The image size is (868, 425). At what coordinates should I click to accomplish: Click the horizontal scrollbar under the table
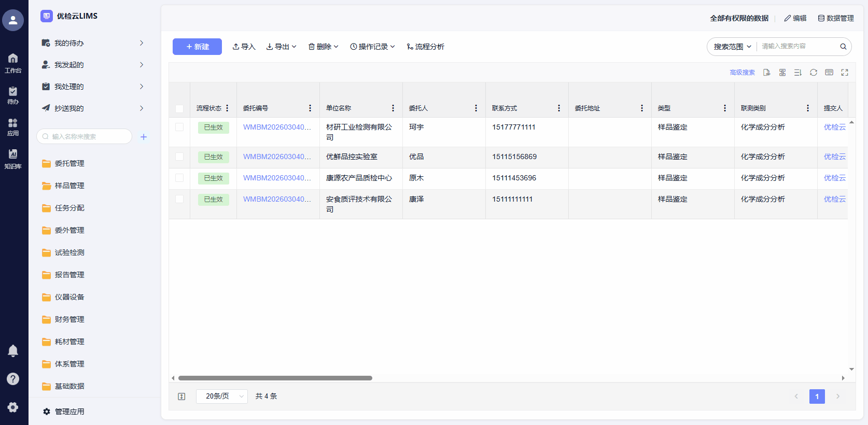pyautogui.click(x=275, y=378)
